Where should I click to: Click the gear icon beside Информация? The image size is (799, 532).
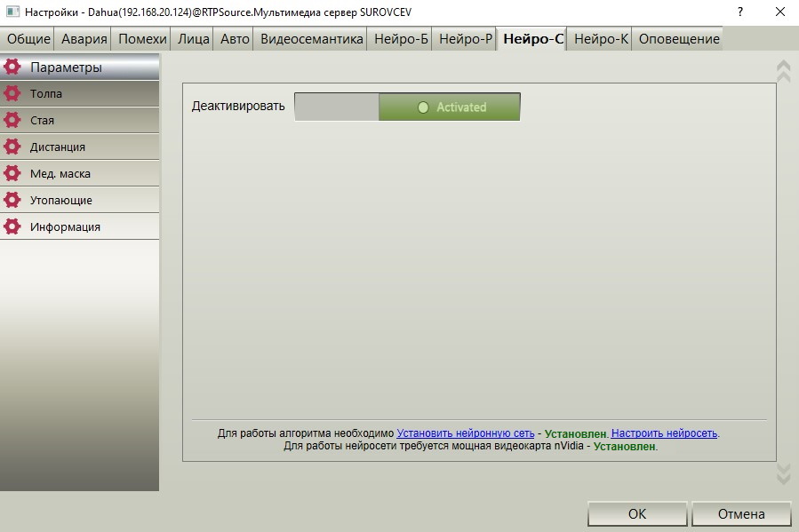tap(12, 226)
